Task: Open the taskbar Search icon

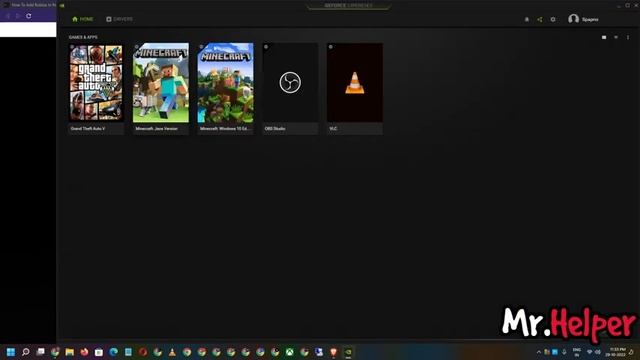Action: 26,352
